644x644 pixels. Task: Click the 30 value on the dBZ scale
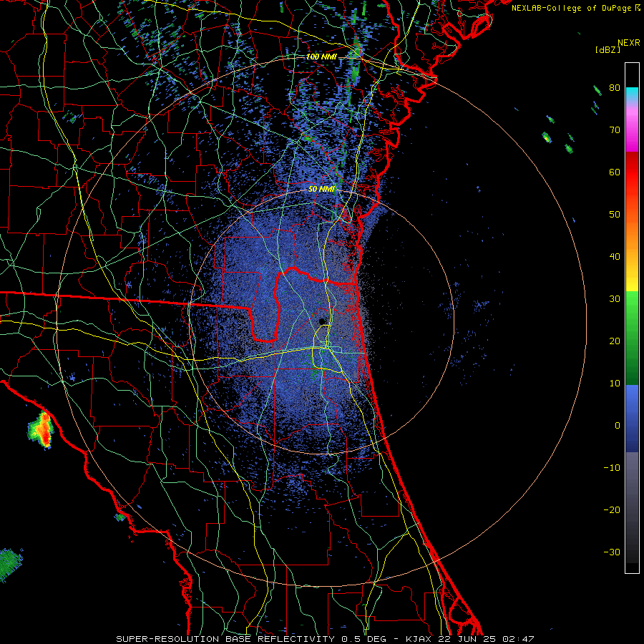[x=615, y=299]
